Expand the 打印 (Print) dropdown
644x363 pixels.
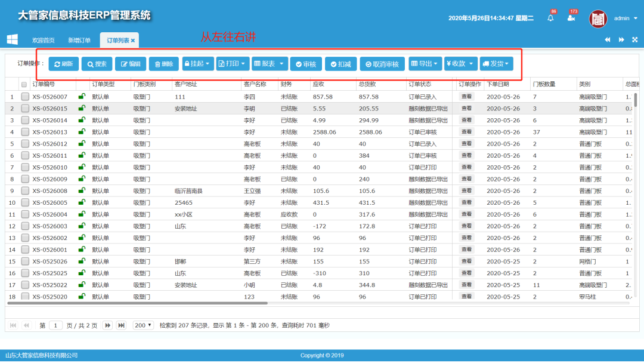[232, 64]
